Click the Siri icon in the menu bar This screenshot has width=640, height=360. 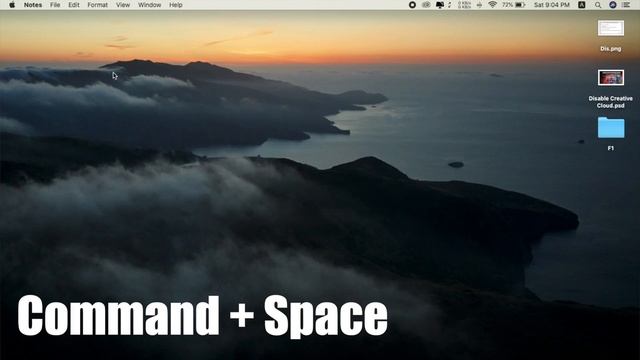pyautogui.click(x=613, y=5)
